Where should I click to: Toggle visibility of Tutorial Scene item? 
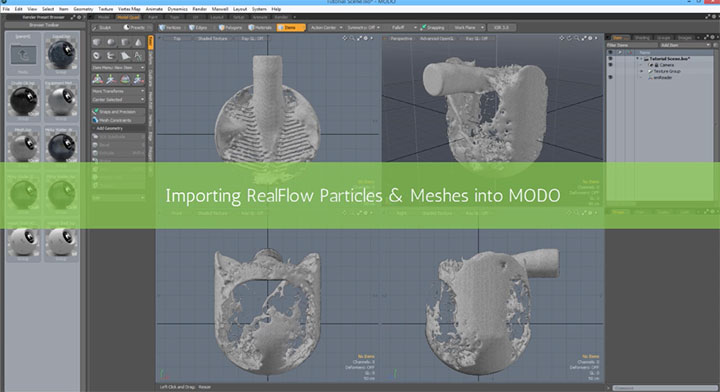(x=610, y=59)
